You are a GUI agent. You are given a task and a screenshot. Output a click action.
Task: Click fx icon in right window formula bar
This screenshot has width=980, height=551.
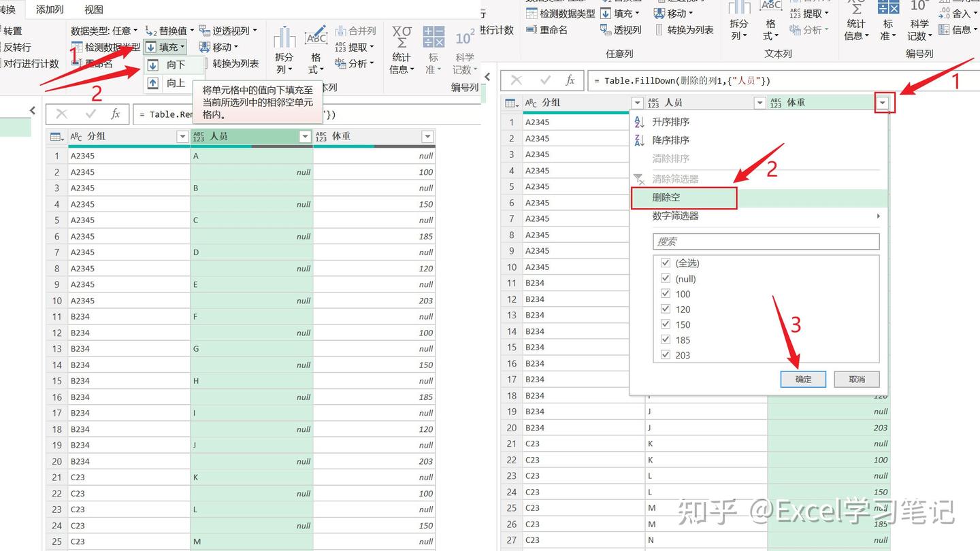pos(570,80)
